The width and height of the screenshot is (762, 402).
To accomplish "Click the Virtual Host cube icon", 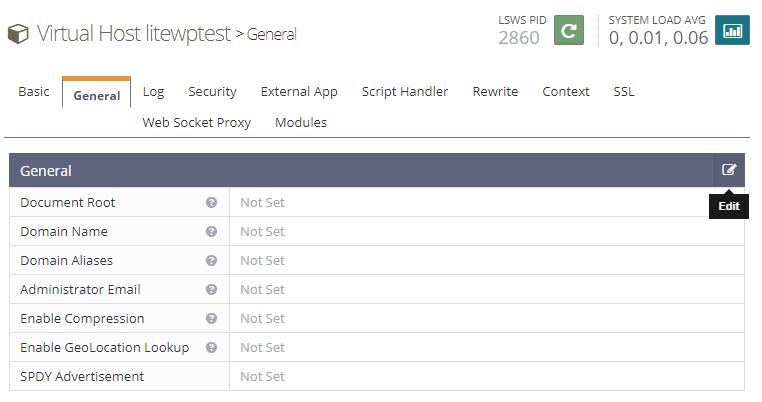I will coord(18,34).
